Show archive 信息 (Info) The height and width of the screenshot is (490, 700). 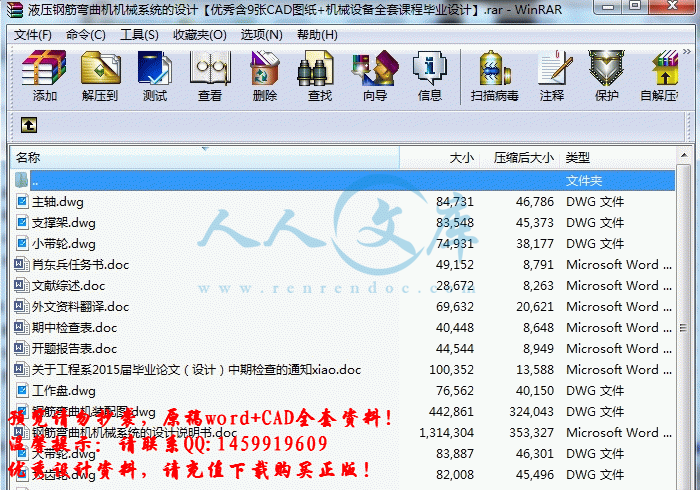click(430, 67)
